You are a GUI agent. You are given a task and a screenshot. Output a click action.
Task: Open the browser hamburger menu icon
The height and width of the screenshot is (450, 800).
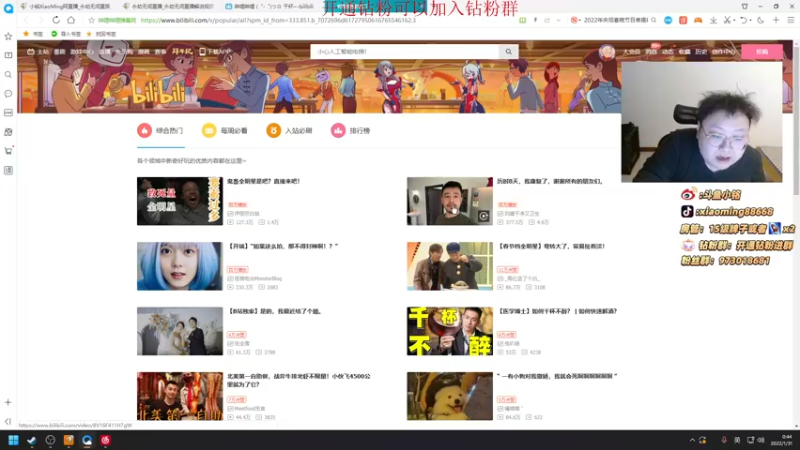coord(790,20)
